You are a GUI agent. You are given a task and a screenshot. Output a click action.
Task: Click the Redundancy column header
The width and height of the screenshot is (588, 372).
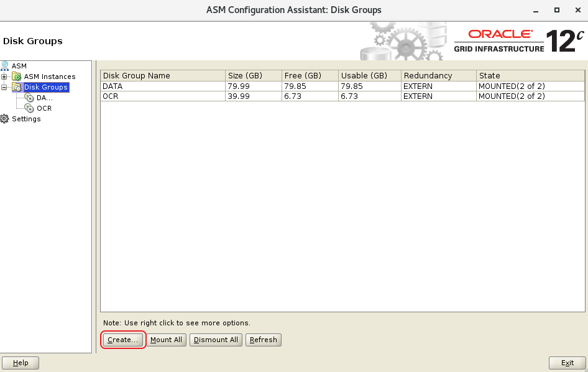click(438, 75)
